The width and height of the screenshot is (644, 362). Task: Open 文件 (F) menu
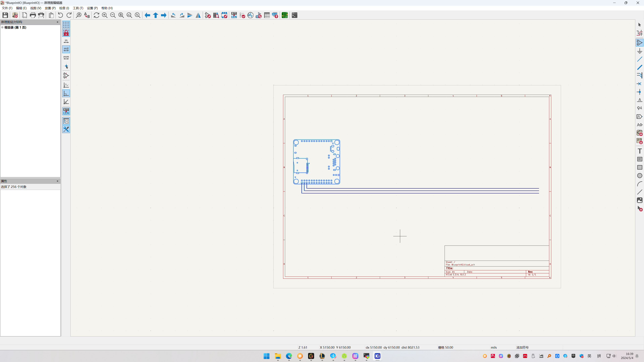[7, 8]
